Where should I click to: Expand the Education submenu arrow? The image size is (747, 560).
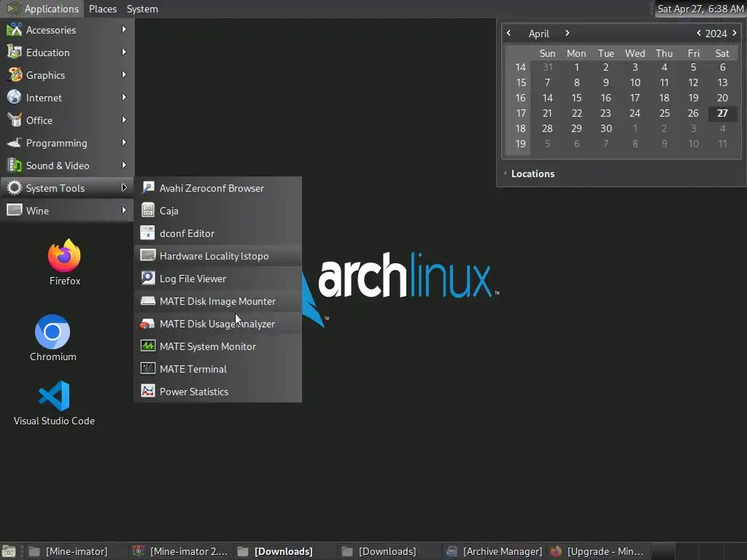pos(124,52)
